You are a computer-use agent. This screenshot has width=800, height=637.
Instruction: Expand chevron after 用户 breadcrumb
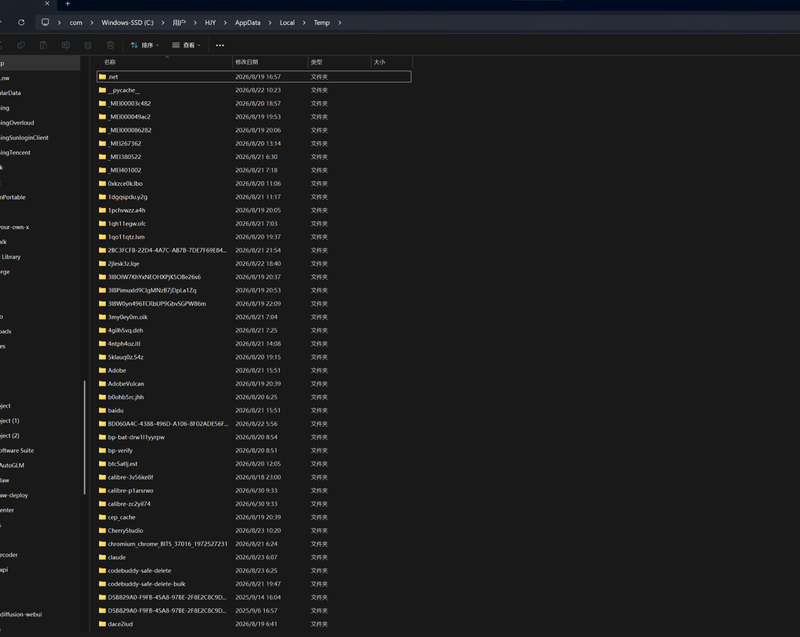coord(195,22)
